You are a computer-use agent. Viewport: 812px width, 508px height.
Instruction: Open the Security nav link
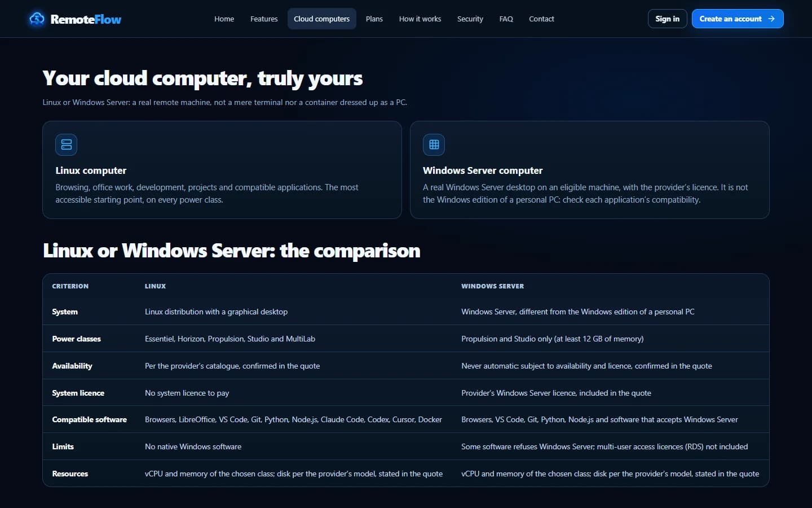pos(470,19)
